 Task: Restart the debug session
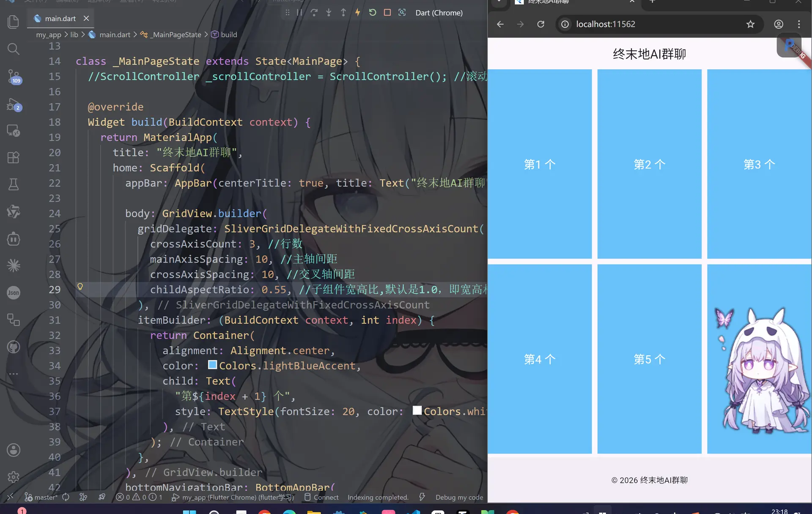(x=373, y=13)
